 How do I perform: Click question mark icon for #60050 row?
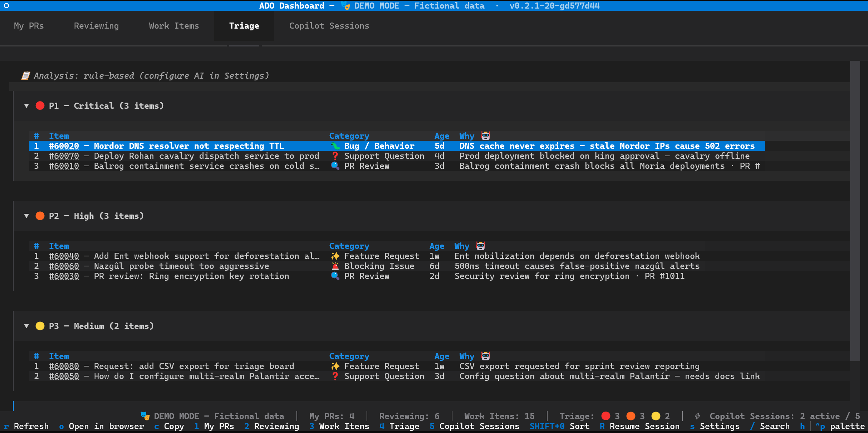click(x=335, y=376)
